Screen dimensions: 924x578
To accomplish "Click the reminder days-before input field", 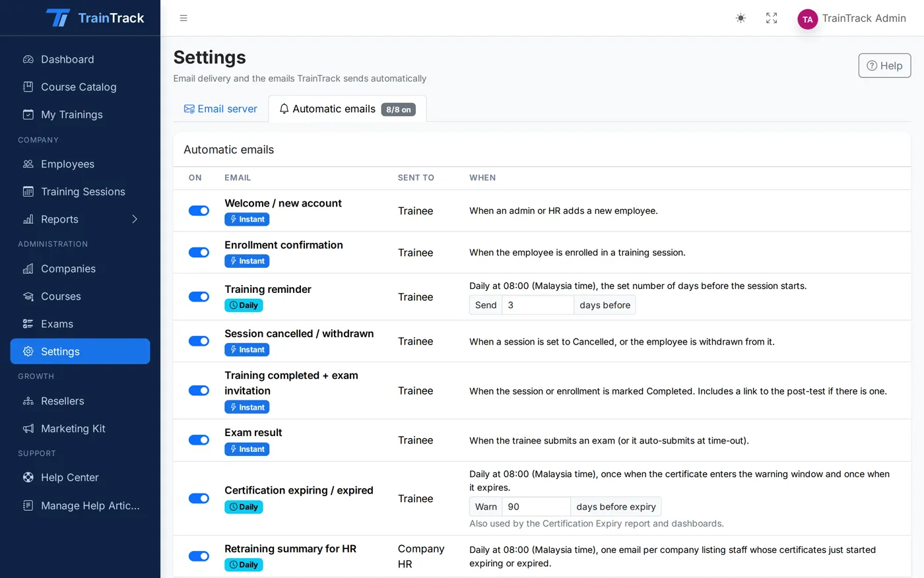I will click(x=538, y=305).
